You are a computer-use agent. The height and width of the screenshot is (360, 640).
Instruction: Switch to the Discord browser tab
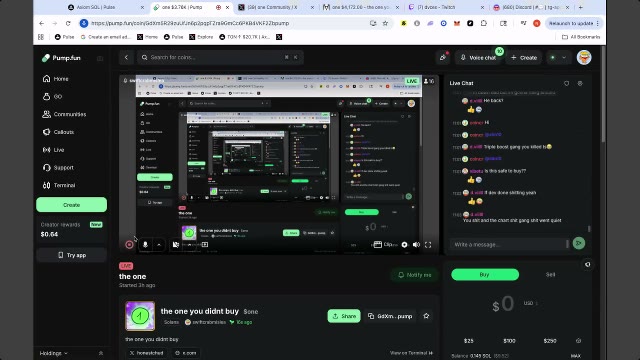pos(532,7)
